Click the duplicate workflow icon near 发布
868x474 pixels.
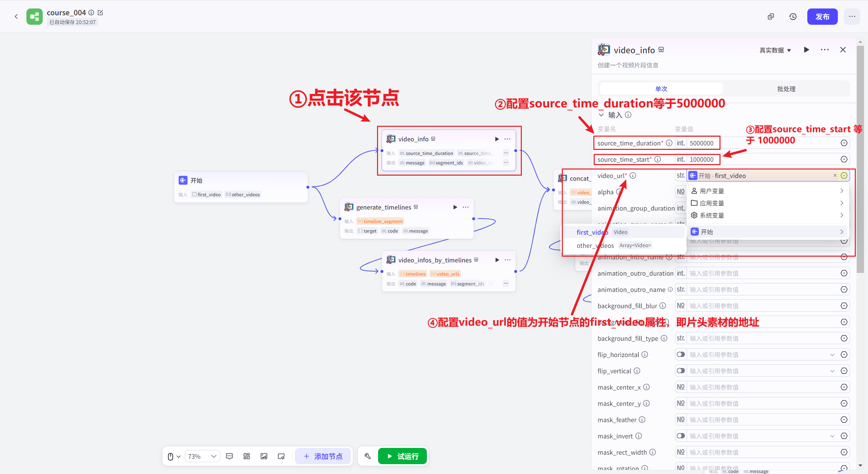(771, 16)
